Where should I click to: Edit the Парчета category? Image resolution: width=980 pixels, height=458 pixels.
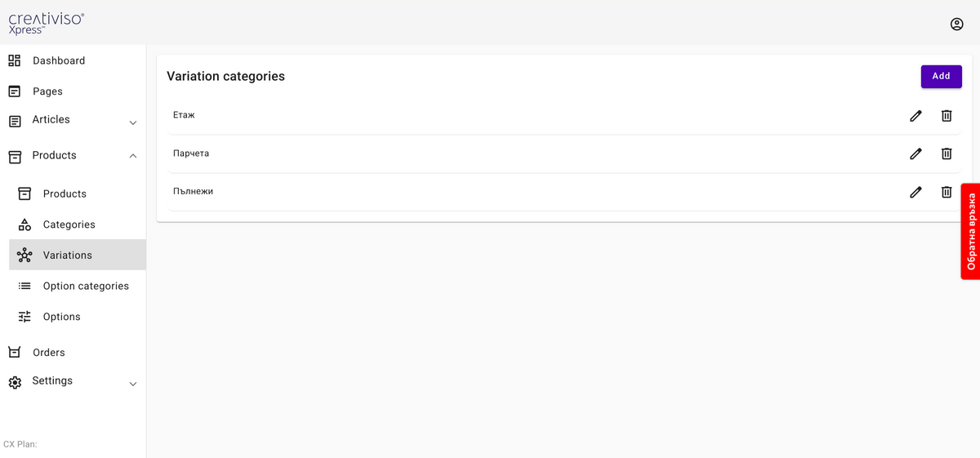pyautogui.click(x=915, y=153)
